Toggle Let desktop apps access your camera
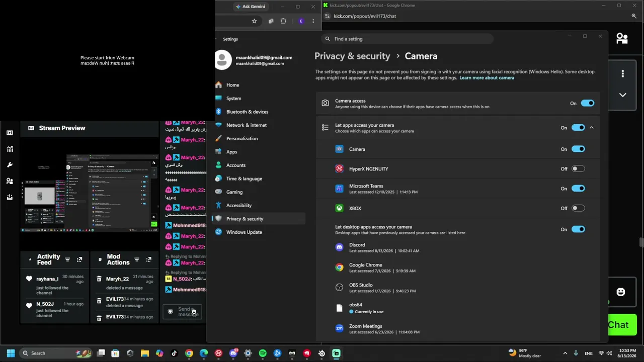 [578, 229]
